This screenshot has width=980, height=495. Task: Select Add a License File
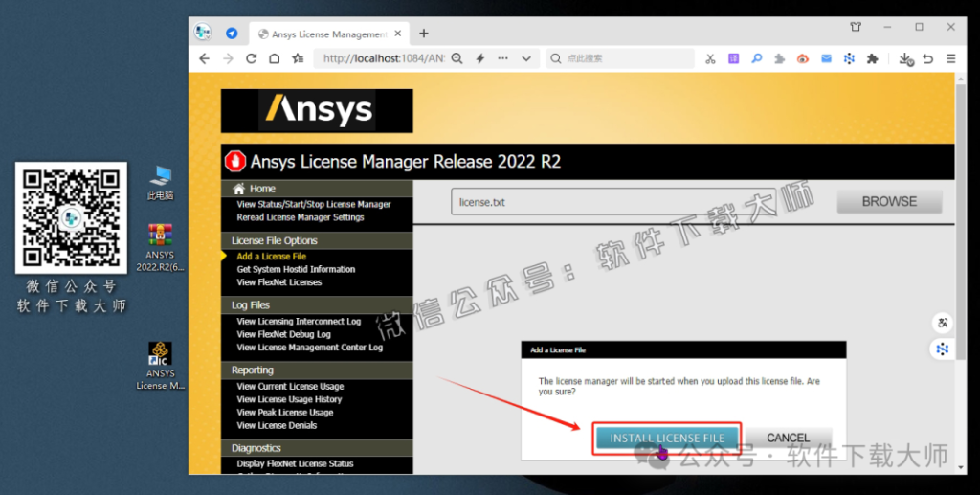pyautogui.click(x=271, y=257)
